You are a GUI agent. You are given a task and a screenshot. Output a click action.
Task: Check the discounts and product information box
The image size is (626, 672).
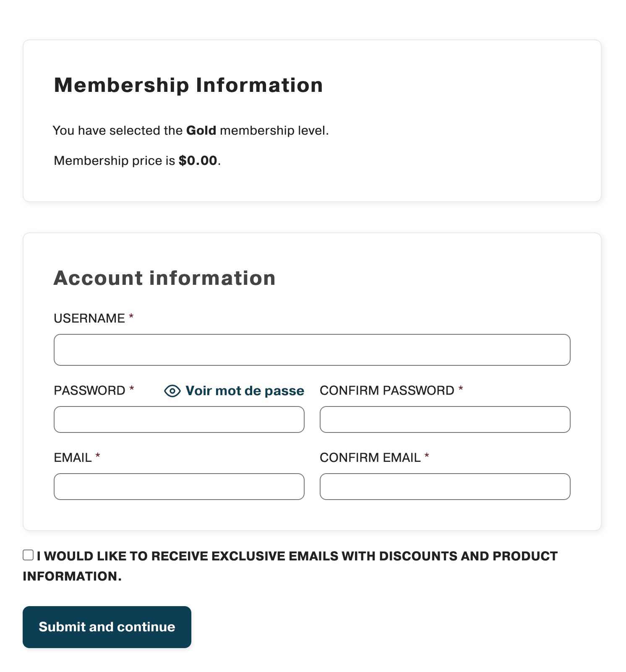(28, 555)
